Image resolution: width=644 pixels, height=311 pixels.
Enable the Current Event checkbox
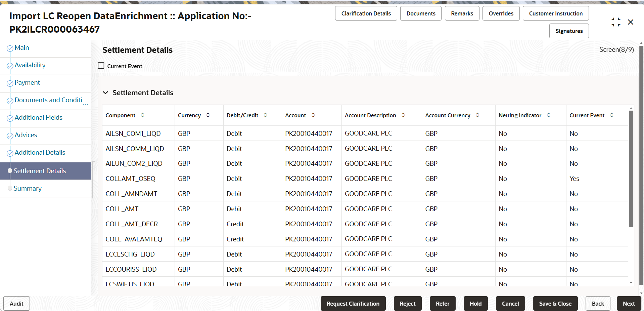[x=101, y=65]
